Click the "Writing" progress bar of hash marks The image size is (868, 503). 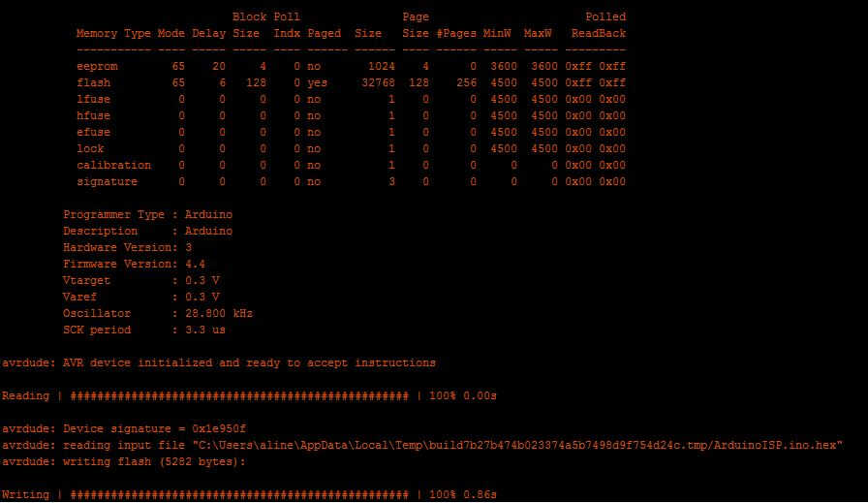pyautogui.click(x=239, y=494)
